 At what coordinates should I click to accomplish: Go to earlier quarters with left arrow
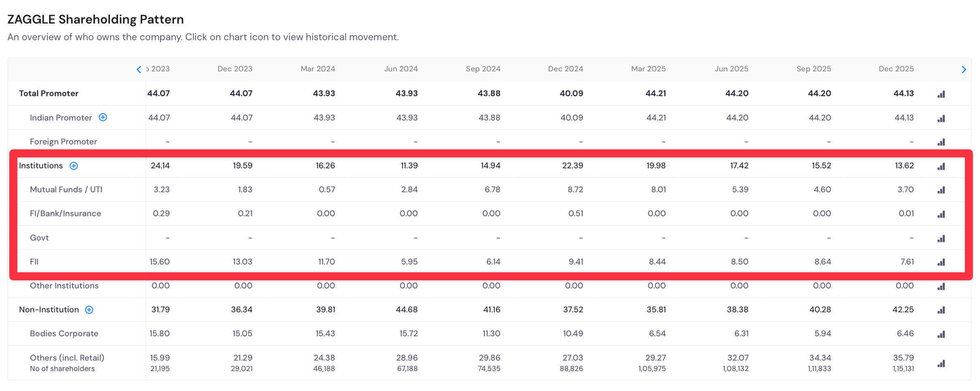click(139, 69)
